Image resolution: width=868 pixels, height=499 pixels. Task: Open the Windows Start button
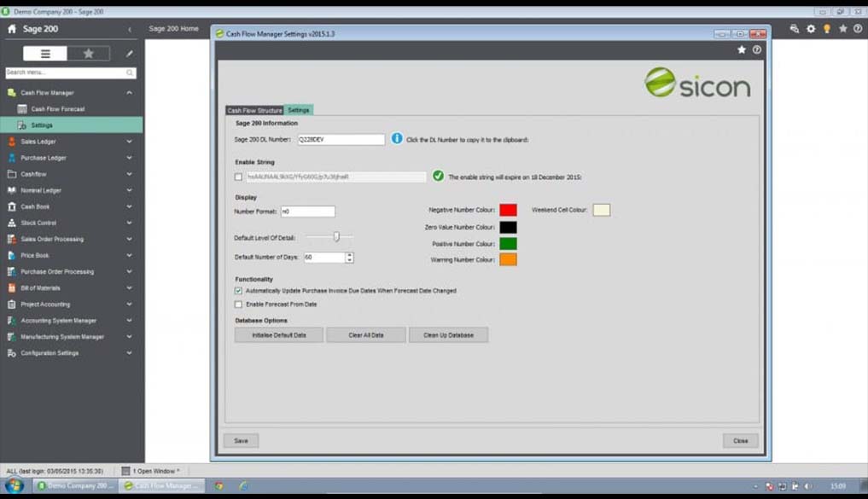[15, 485]
